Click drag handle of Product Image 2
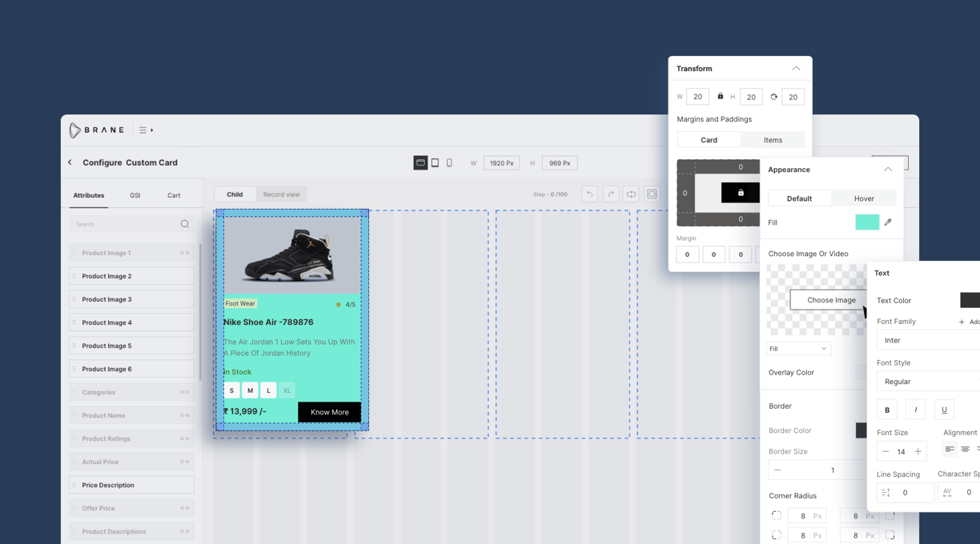 (74, 276)
